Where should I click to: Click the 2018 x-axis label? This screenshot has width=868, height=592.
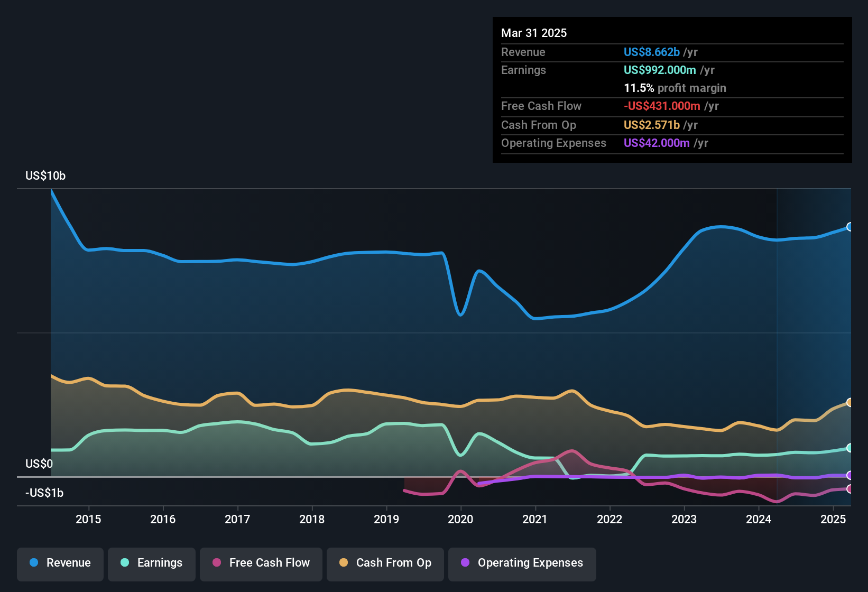pyautogui.click(x=312, y=519)
